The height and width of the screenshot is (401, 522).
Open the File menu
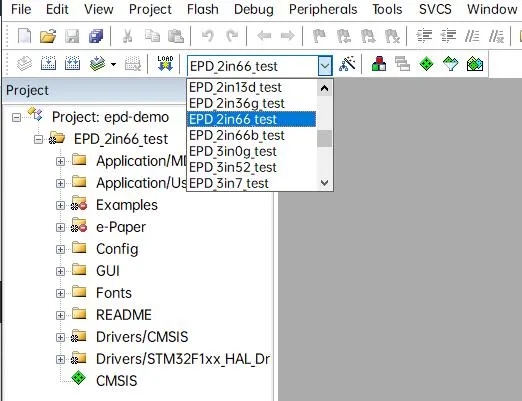pyautogui.click(x=21, y=9)
